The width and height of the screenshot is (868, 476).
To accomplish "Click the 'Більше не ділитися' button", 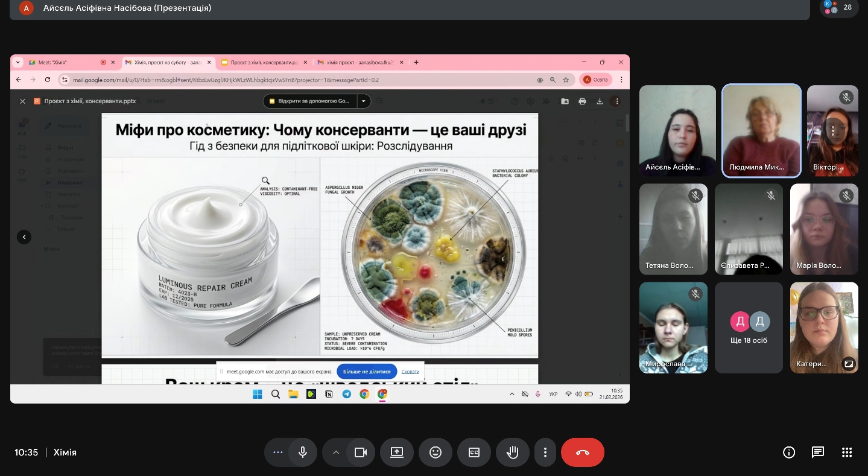I will (x=367, y=371).
